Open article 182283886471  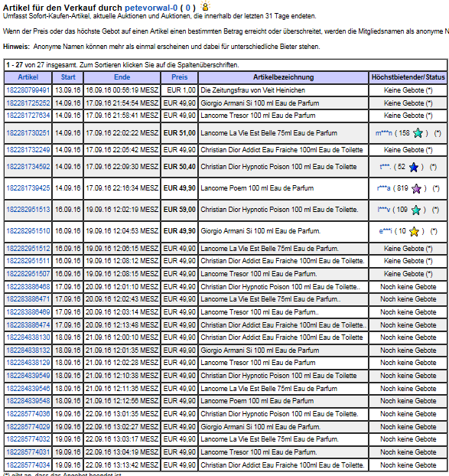coord(28,299)
